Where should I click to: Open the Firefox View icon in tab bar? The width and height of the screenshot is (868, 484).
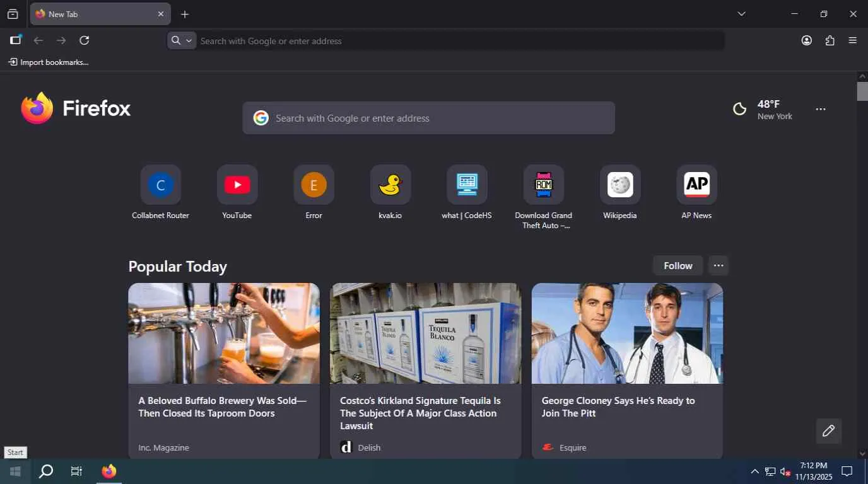click(x=13, y=14)
